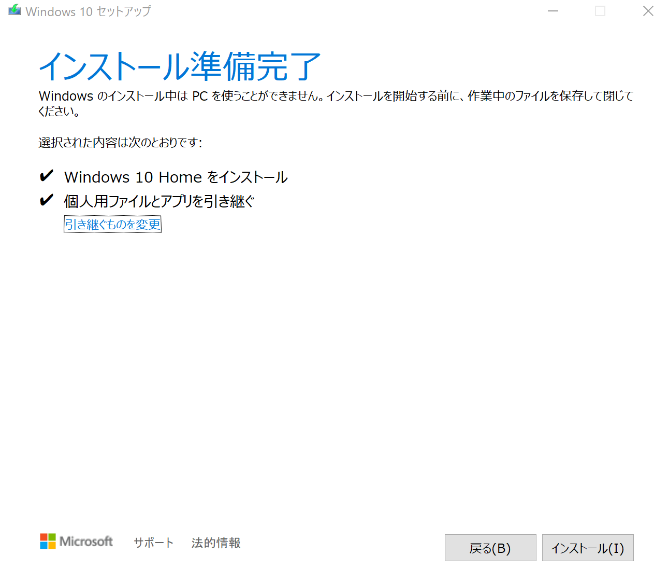Click the text Windows 10 Home をインストール
This screenshot has width=669, height=584.
[176, 177]
